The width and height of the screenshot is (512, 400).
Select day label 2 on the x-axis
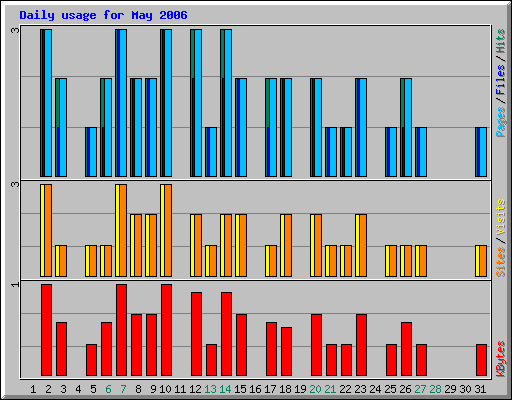coord(48,389)
